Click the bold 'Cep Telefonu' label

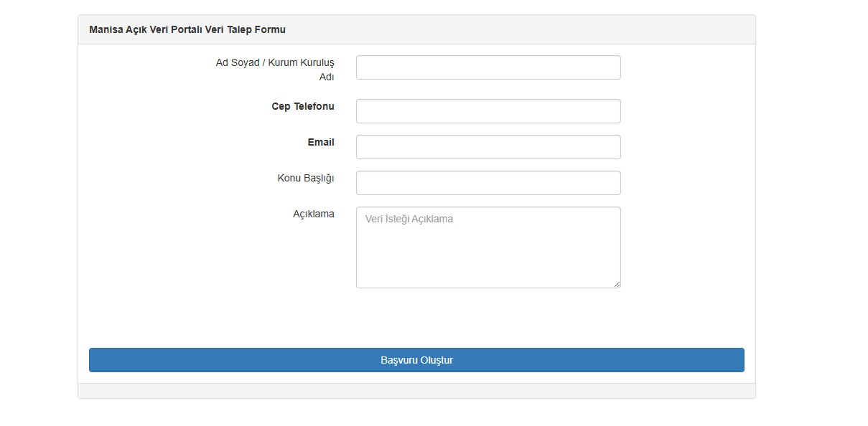click(x=302, y=106)
